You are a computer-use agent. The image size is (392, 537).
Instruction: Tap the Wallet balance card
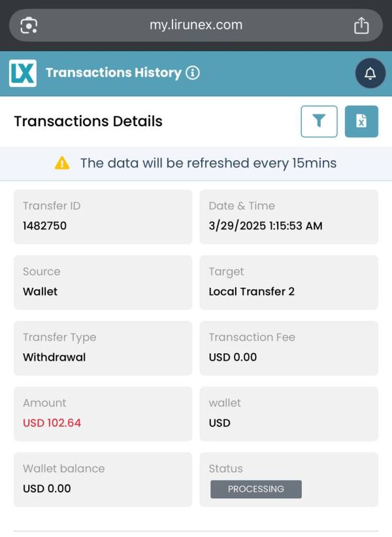[103, 479]
